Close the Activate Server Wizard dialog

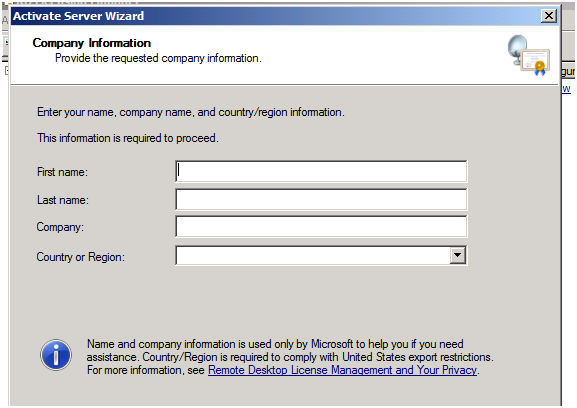click(549, 16)
